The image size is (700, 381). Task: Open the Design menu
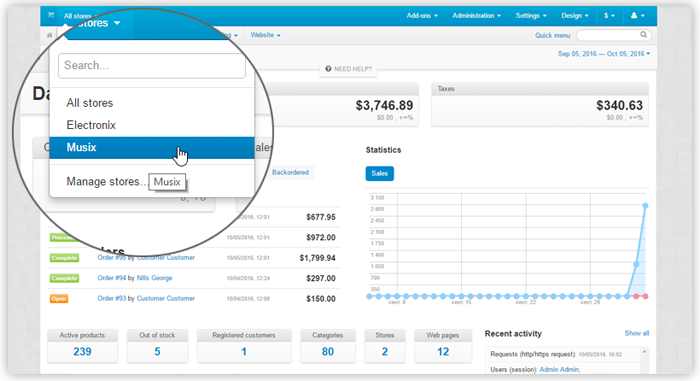pyautogui.click(x=575, y=16)
